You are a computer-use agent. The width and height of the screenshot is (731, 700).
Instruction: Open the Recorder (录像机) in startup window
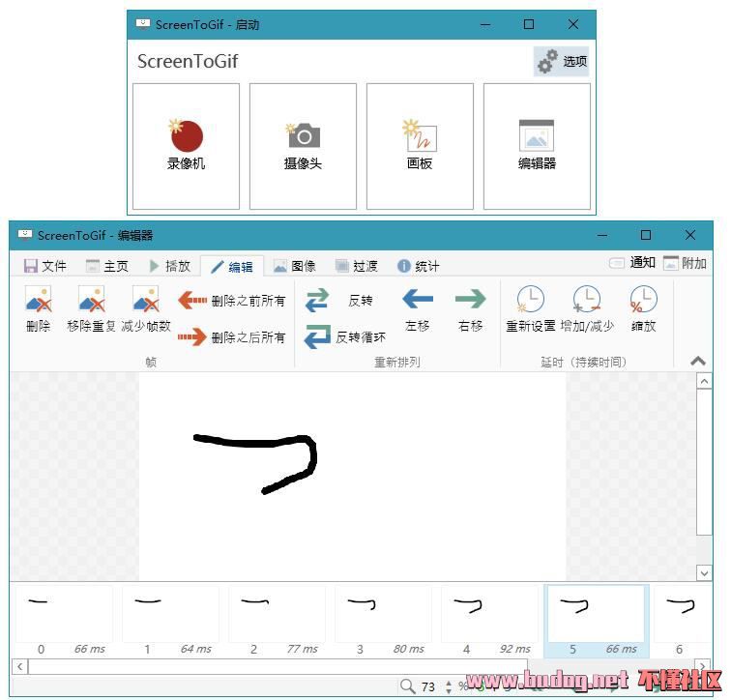click(186, 146)
